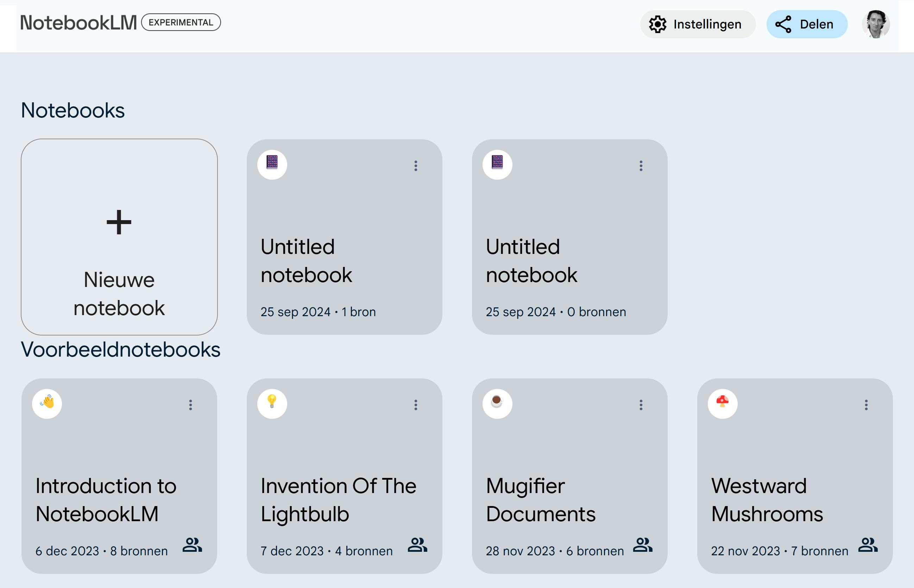
Task: Open the user profile avatar
Action: (x=875, y=24)
